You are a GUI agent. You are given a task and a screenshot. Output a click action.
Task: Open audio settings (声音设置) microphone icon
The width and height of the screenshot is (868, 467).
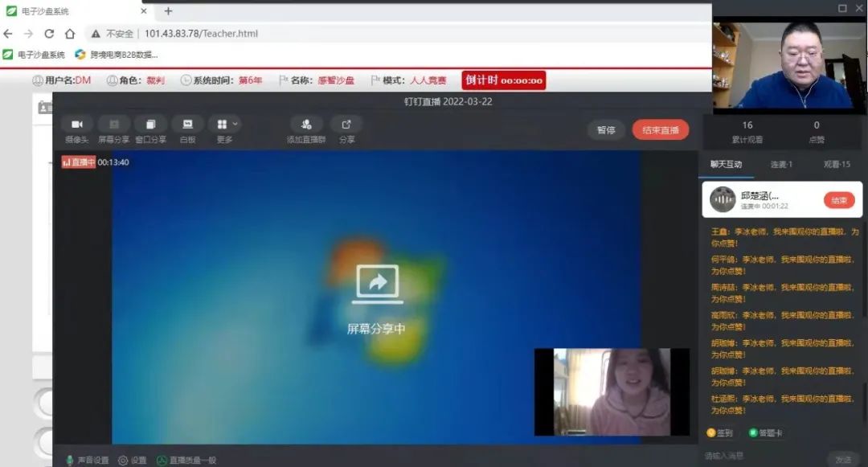pyautogui.click(x=70, y=460)
